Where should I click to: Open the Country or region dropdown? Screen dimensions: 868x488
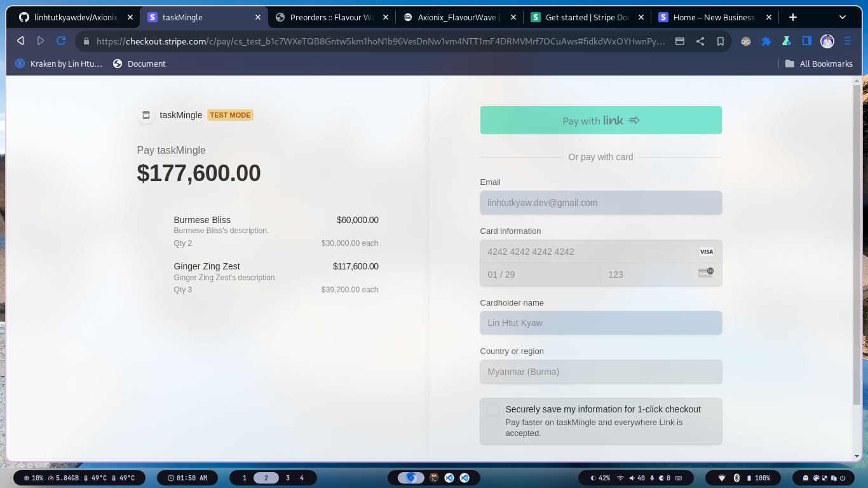click(x=601, y=372)
